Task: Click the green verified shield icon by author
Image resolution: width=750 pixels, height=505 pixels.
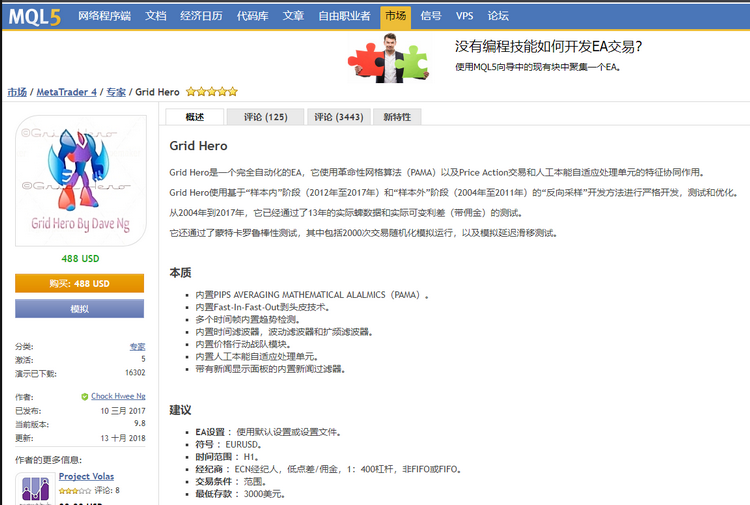Action: click(85, 396)
